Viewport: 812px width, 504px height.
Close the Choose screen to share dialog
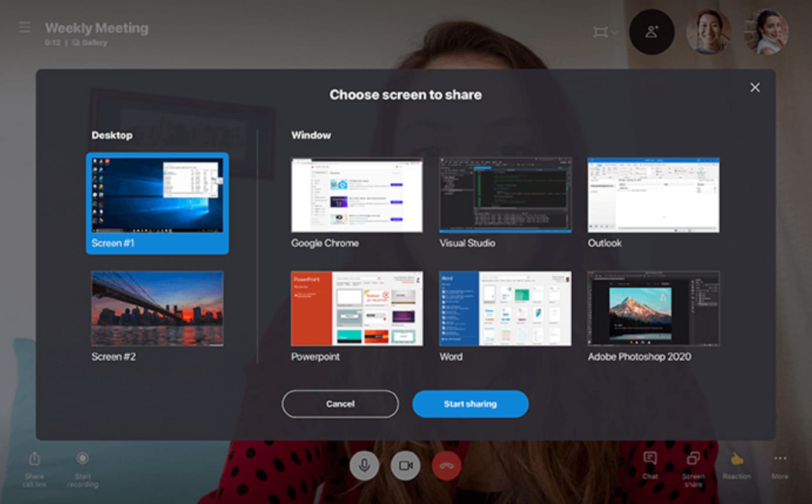coord(755,88)
